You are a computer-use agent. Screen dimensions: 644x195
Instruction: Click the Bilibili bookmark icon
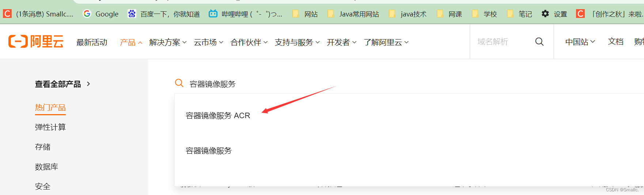click(213, 14)
